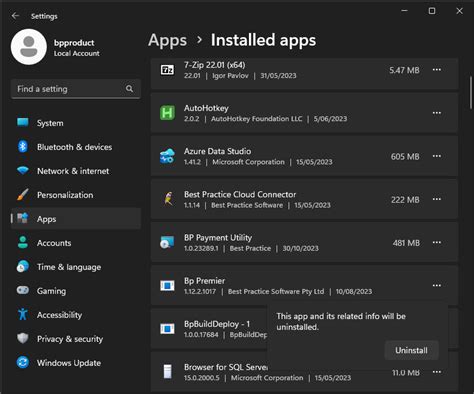This screenshot has width=474, height=394.
Task: Click the search magnifier icon
Action: pyautogui.click(x=129, y=89)
